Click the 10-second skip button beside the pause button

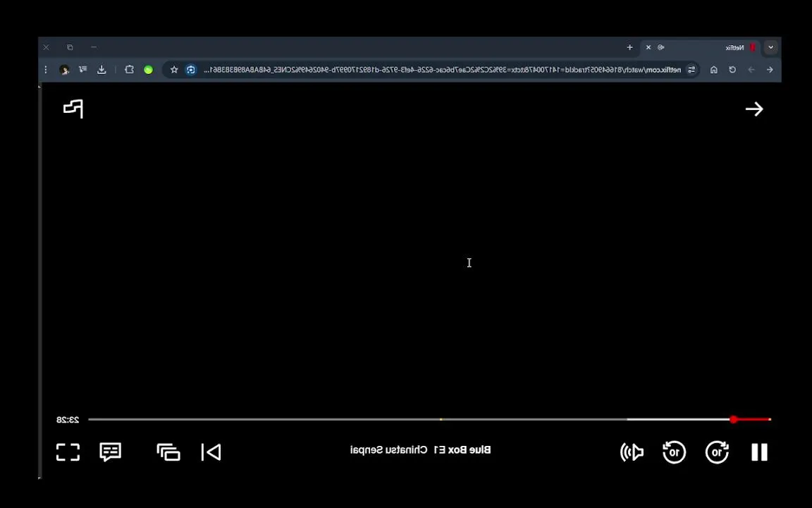click(717, 452)
